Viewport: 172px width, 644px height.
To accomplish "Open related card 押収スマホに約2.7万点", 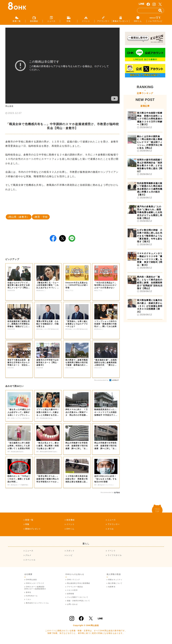I will (x=77, y=406).
